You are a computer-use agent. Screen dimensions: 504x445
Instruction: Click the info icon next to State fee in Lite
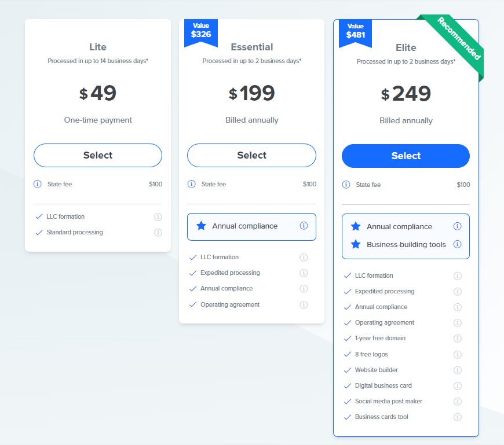click(38, 184)
